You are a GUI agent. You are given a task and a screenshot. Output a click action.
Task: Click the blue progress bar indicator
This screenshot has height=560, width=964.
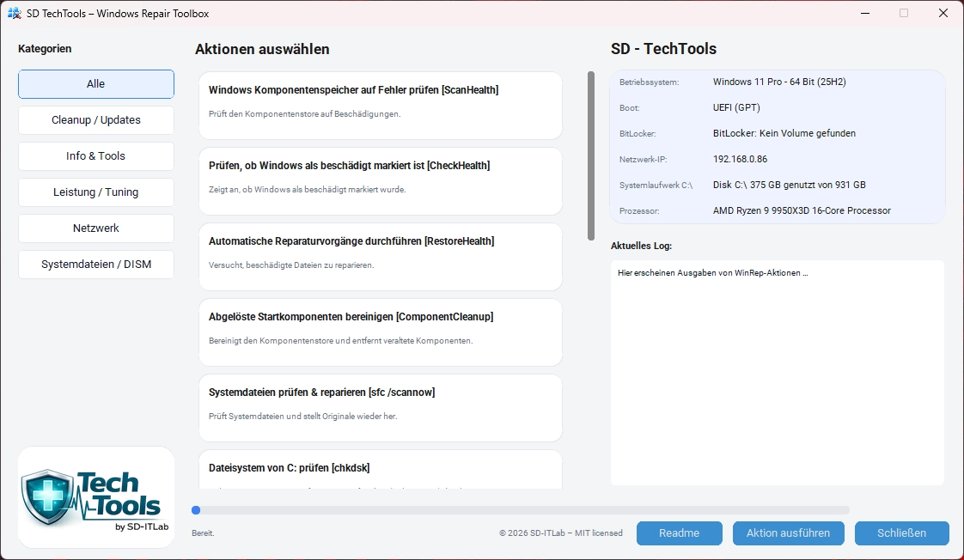coord(196,510)
